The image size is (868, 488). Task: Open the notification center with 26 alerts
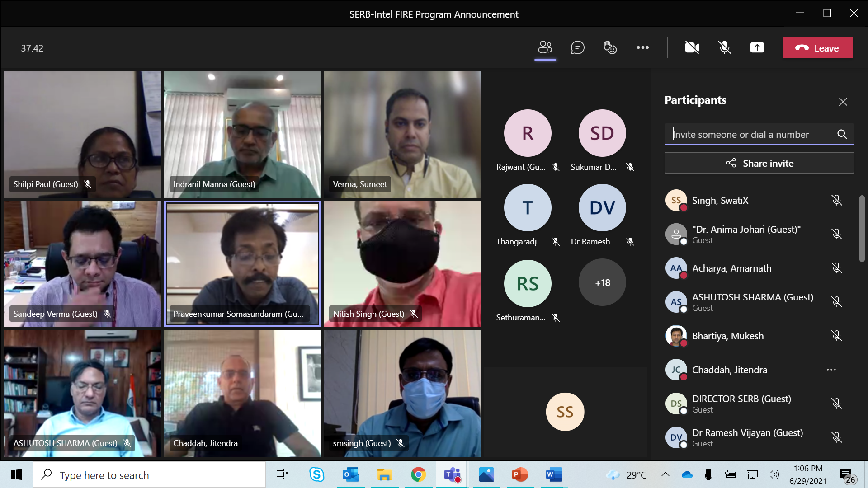click(x=847, y=475)
